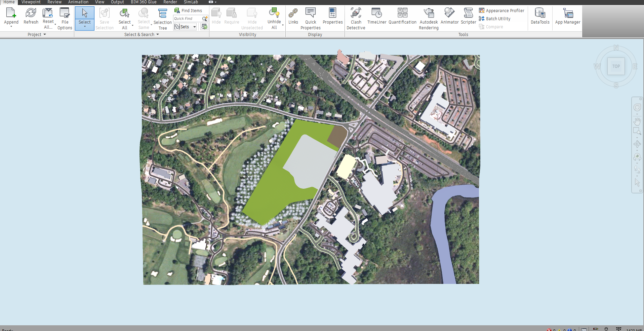The width and height of the screenshot is (644, 331).
Task: Select the Steering Wheel navigation tool
Action: pyautogui.click(x=637, y=107)
